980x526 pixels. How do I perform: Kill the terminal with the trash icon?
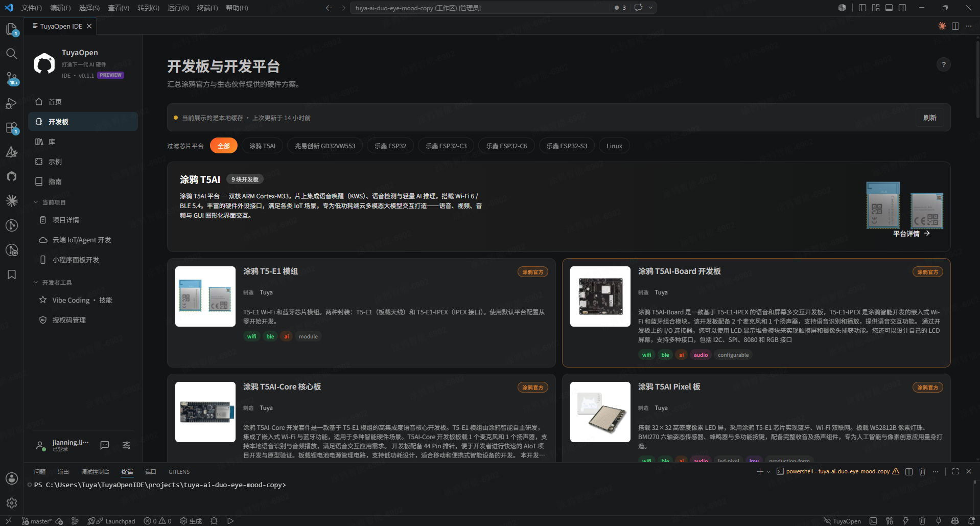pyautogui.click(x=922, y=471)
